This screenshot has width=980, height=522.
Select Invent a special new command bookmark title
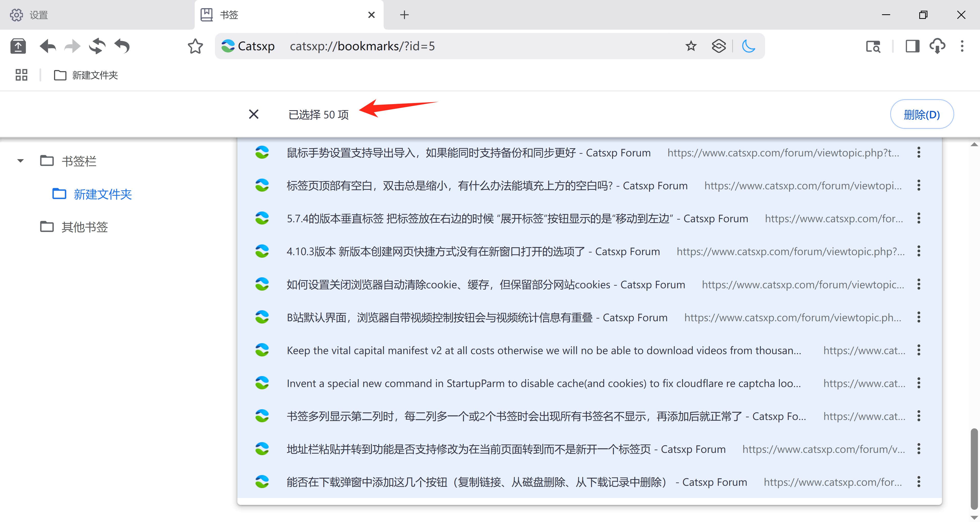click(x=544, y=383)
